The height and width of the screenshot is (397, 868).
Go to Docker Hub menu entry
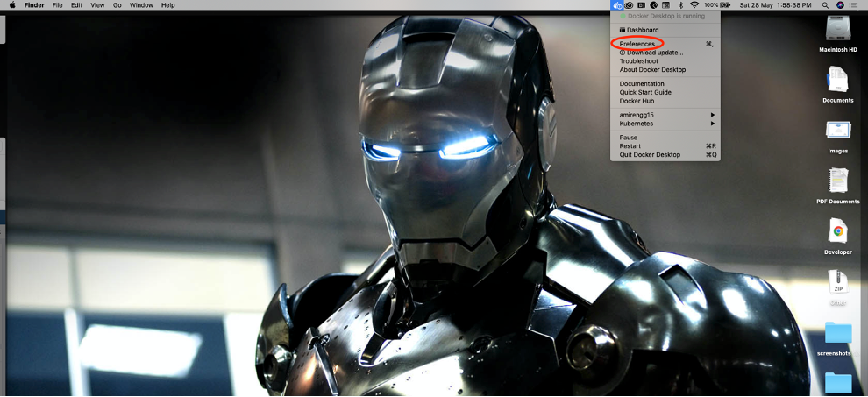click(x=665, y=102)
